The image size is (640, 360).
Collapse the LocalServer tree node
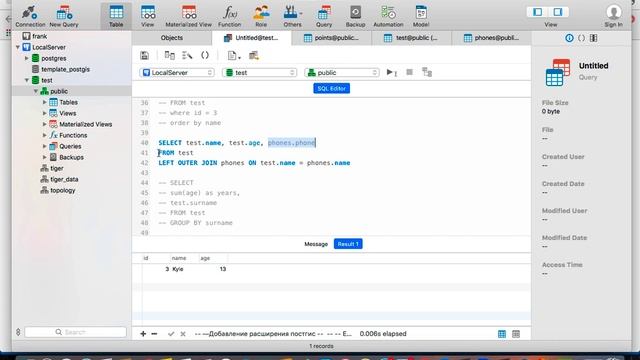coord(18,47)
